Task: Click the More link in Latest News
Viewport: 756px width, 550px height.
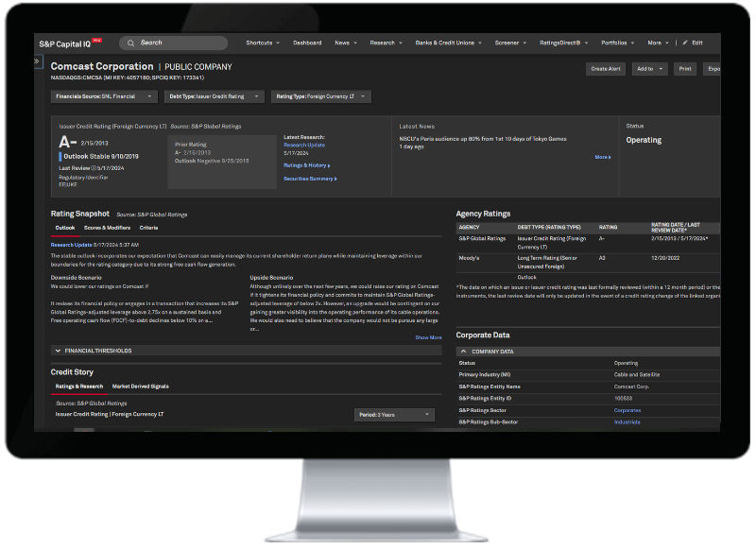Action: [x=603, y=157]
